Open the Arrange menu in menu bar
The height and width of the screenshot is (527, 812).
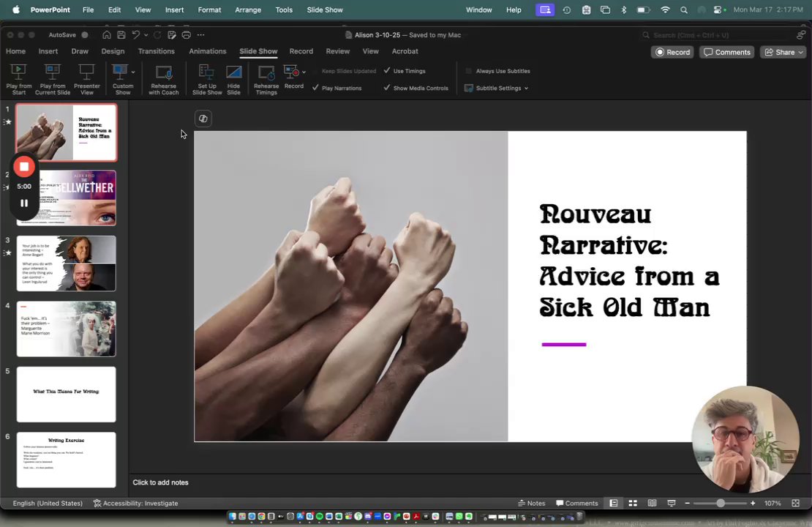pos(248,10)
